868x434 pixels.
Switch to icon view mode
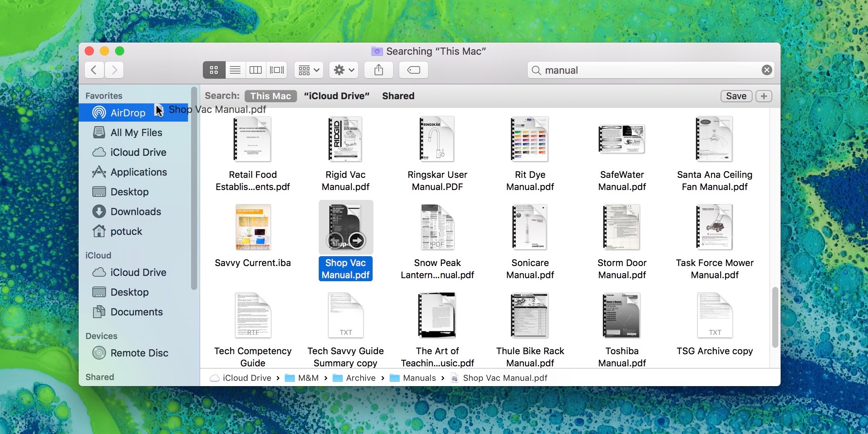tap(214, 70)
